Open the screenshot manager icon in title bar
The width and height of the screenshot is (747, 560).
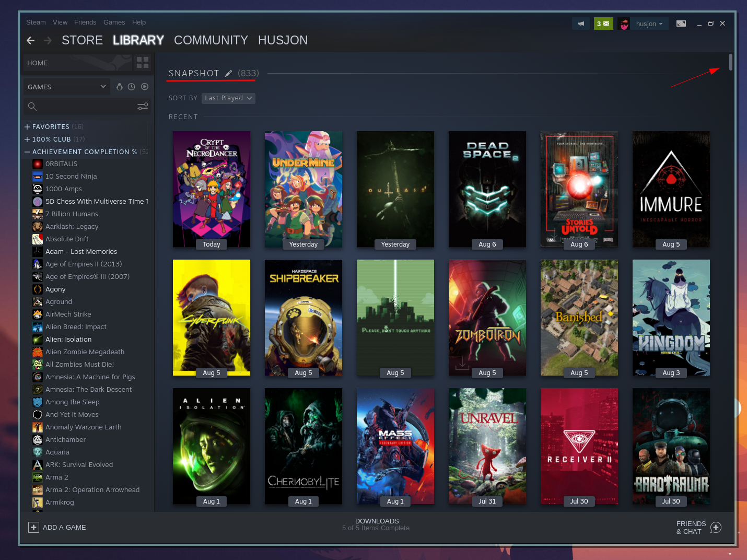[x=681, y=24]
